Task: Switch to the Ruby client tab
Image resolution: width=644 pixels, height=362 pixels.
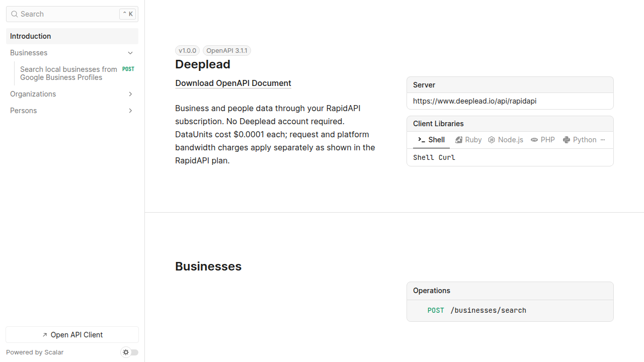Action: tap(468, 140)
